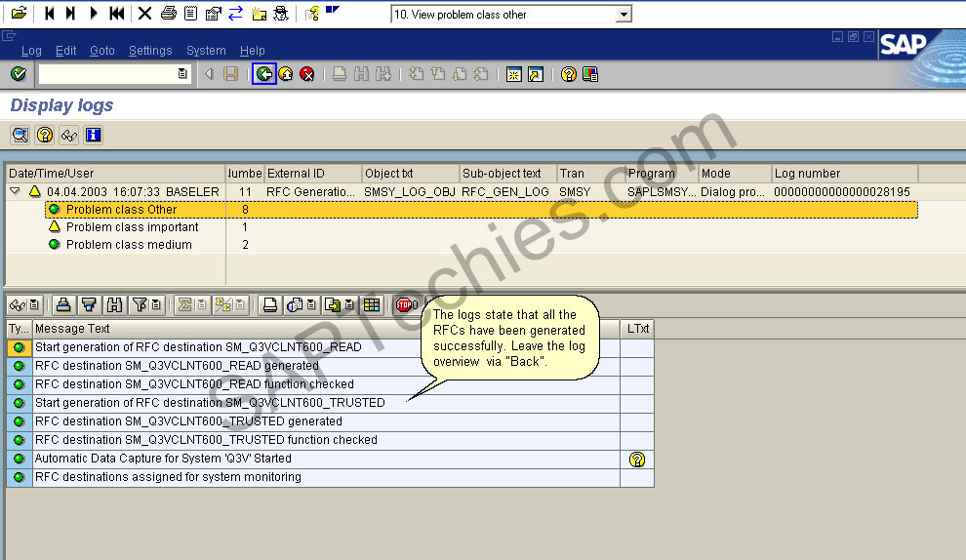Click the blue swap arrows icon

coord(235,13)
